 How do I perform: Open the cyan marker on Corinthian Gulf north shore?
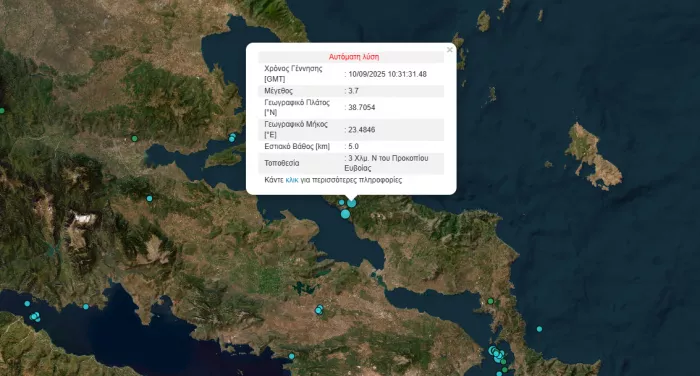coord(86,306)
